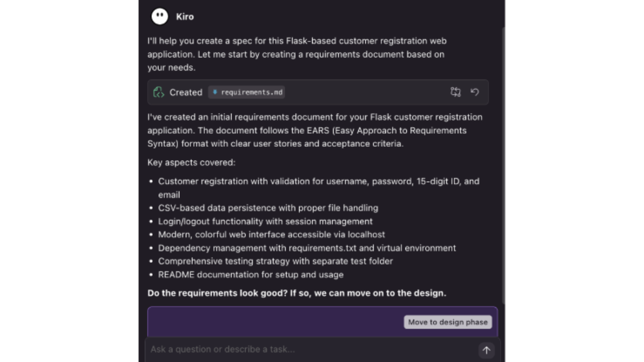Viewport: 644px width, 362px height.
Task: Click the Kiro name label
Action: [x=185, y=17]
